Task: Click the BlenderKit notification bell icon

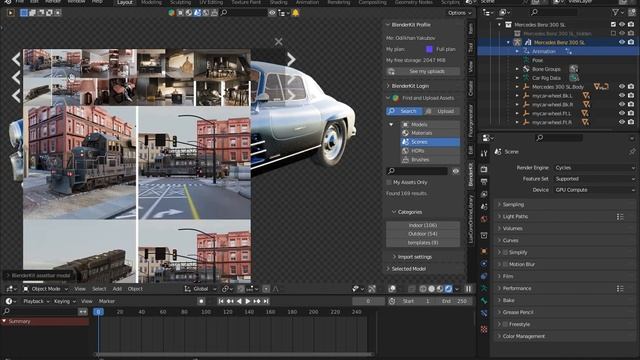Action: 296,13
